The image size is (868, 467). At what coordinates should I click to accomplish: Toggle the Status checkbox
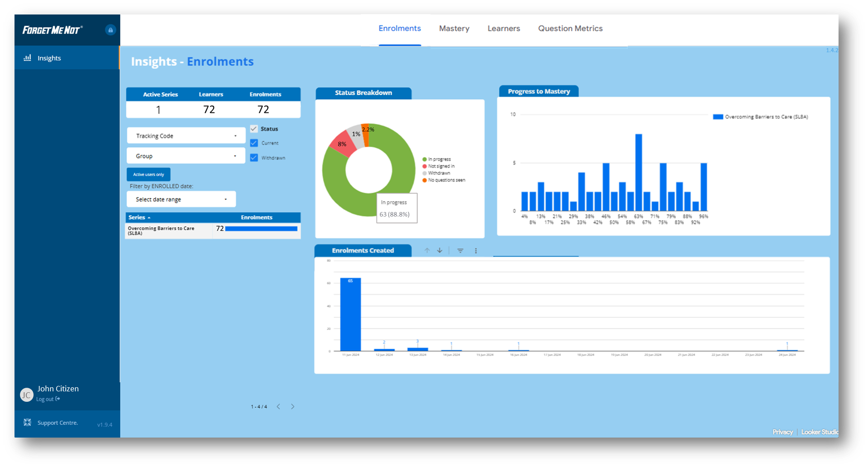(x=254, y=129)
